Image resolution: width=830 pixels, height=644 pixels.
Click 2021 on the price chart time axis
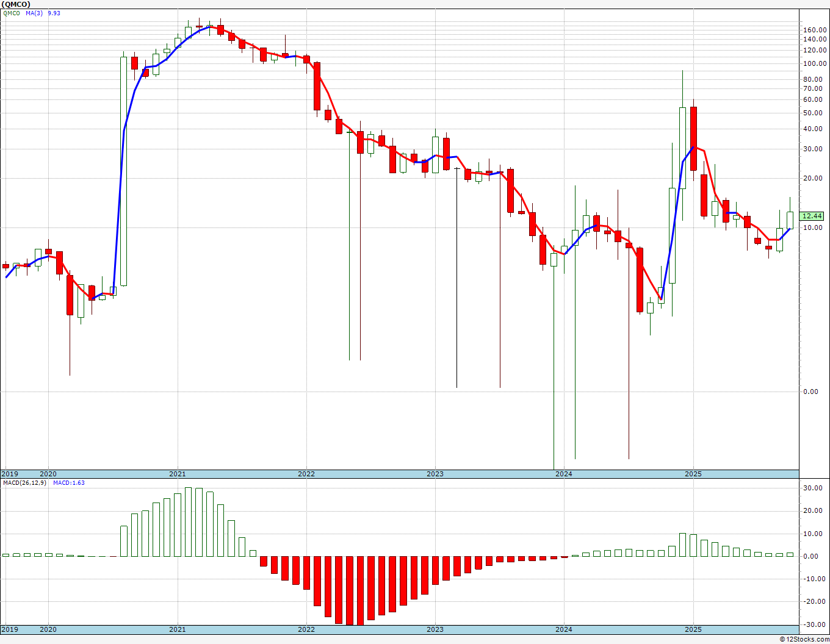point(178,474)
